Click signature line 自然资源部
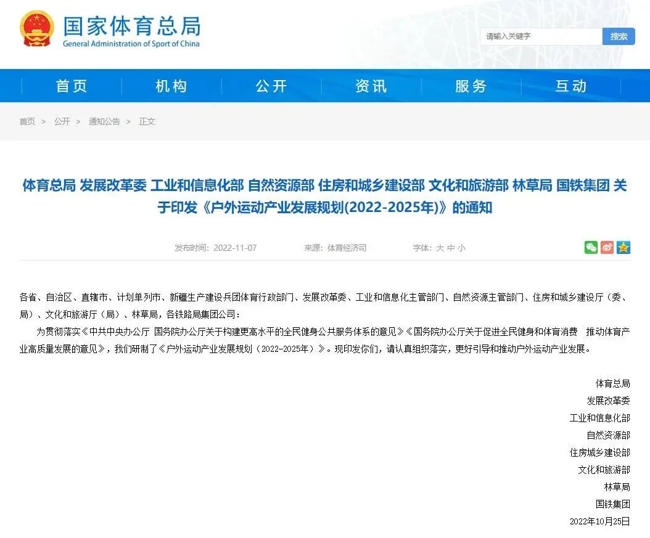Screen dimensions: 650x538 click(608, 435)
